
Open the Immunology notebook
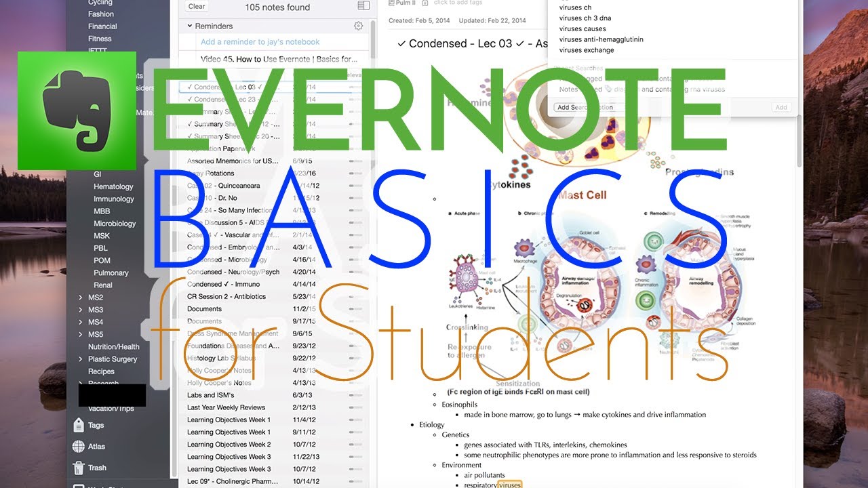pyautogui.click(x=114, y=199)
